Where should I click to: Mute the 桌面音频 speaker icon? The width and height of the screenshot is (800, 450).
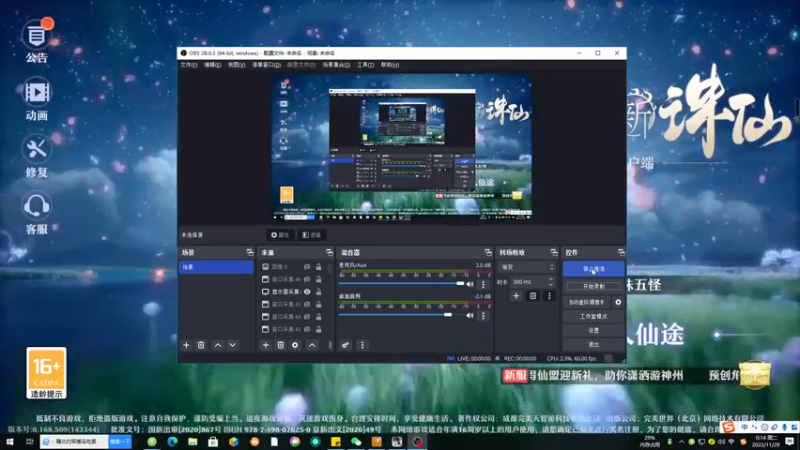[x=470, y=316]
